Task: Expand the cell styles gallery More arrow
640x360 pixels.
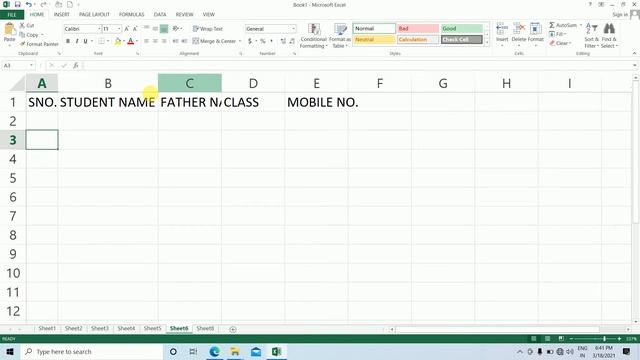Action: coord(487,42)
